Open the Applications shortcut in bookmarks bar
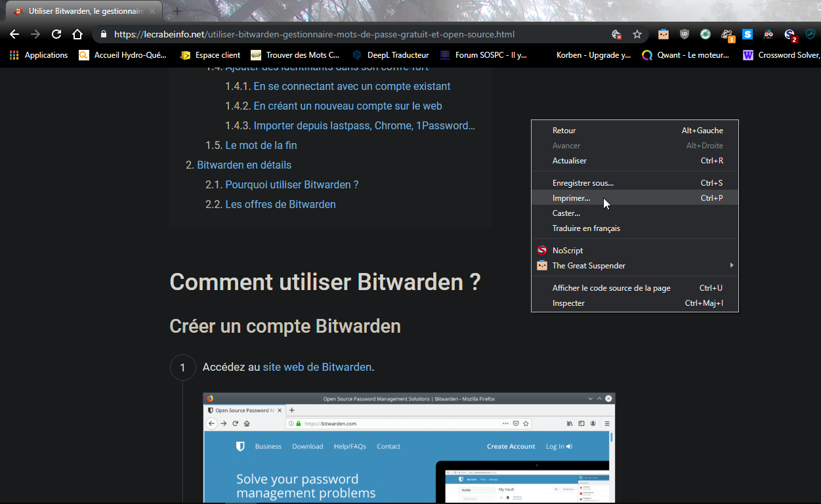This screenshot has width=821, height=504. coord(39,55)
